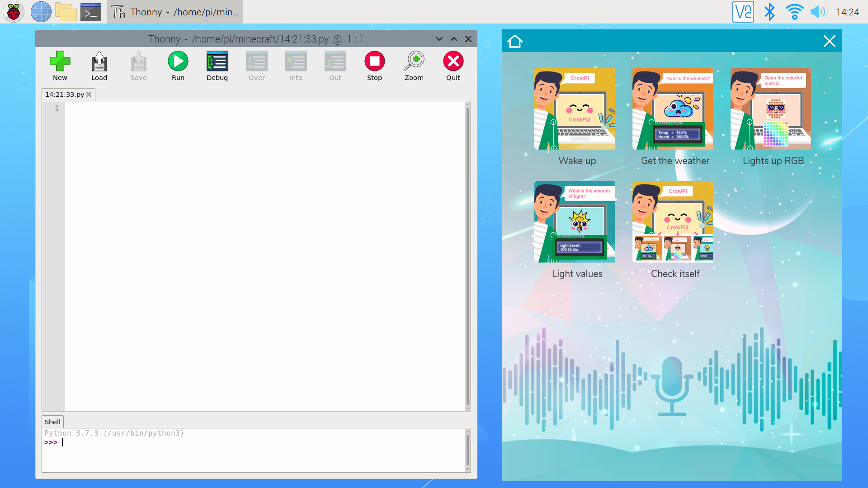Start a Debug session

[x=217, y=66]
